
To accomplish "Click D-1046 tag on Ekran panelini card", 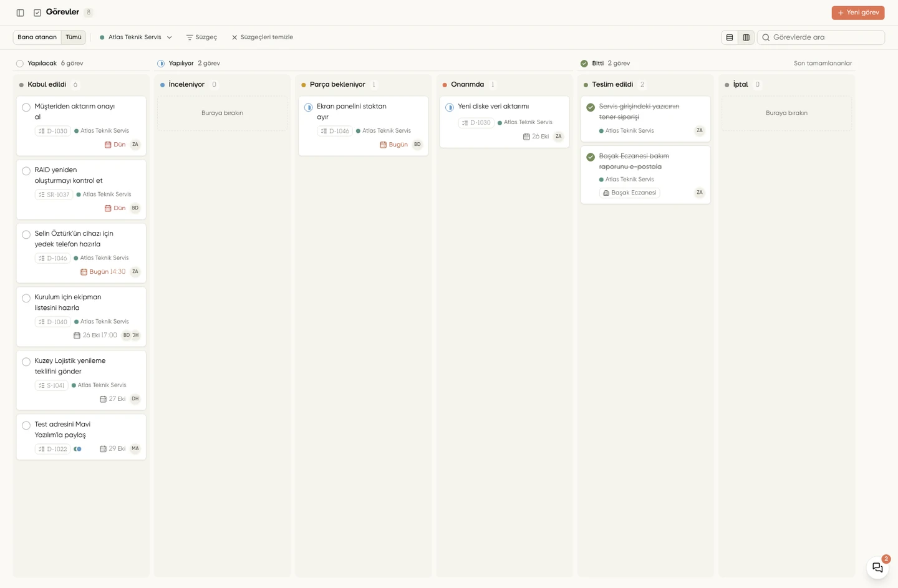I will pos(335,131).
